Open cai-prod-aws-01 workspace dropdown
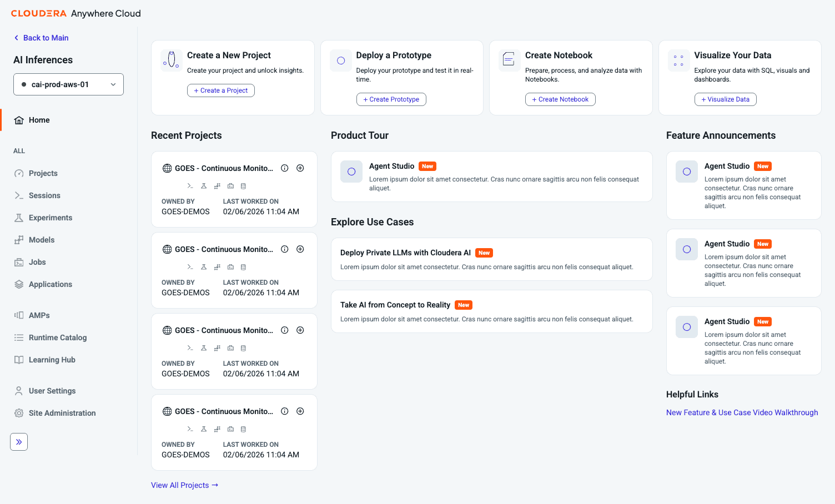The height and width of the screenshot is (504, 835). (x=68, y=84)
